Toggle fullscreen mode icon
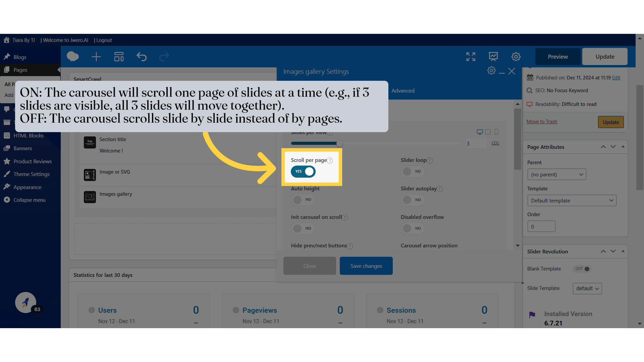 click(471, 57)
